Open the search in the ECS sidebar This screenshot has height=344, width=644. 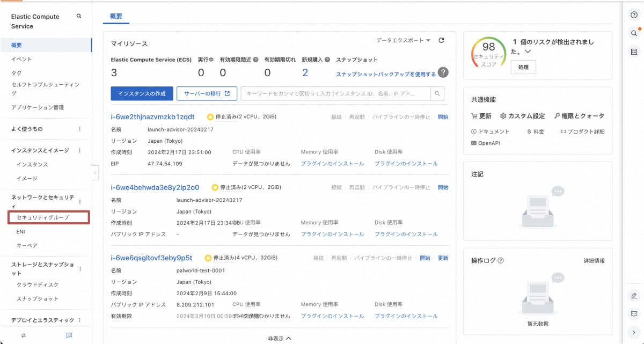coord(79,17)
